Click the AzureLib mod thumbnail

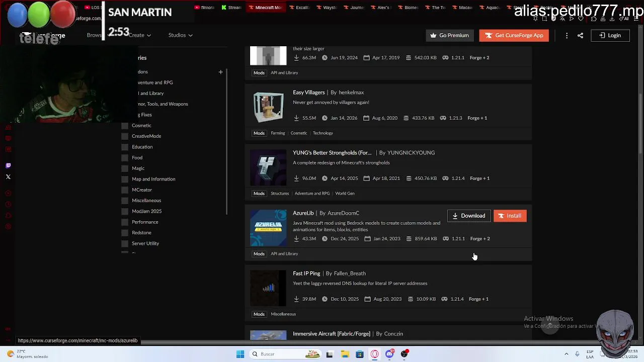(268, 228)
